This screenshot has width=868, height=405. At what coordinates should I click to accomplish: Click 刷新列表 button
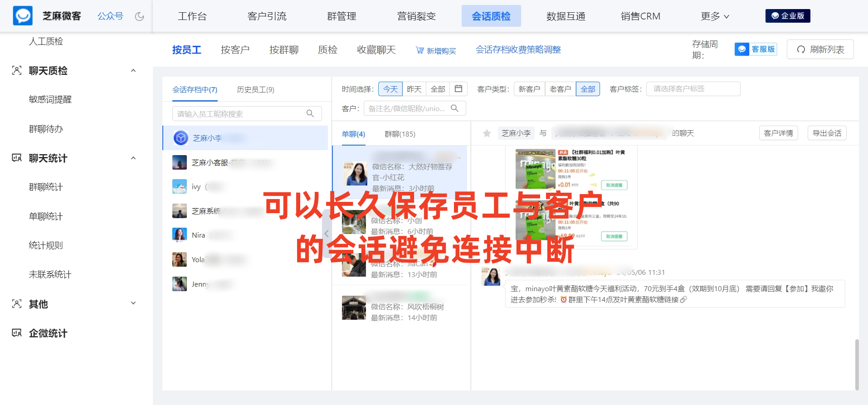point(820,49)
